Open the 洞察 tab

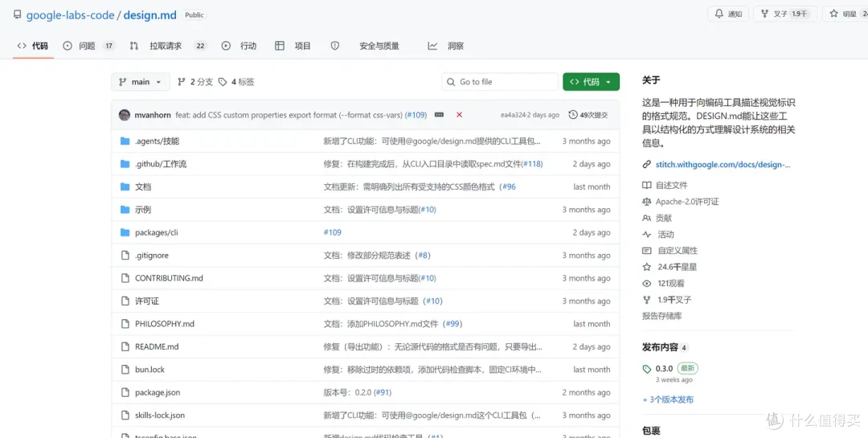pyautogui.click(x=446, y=46)
